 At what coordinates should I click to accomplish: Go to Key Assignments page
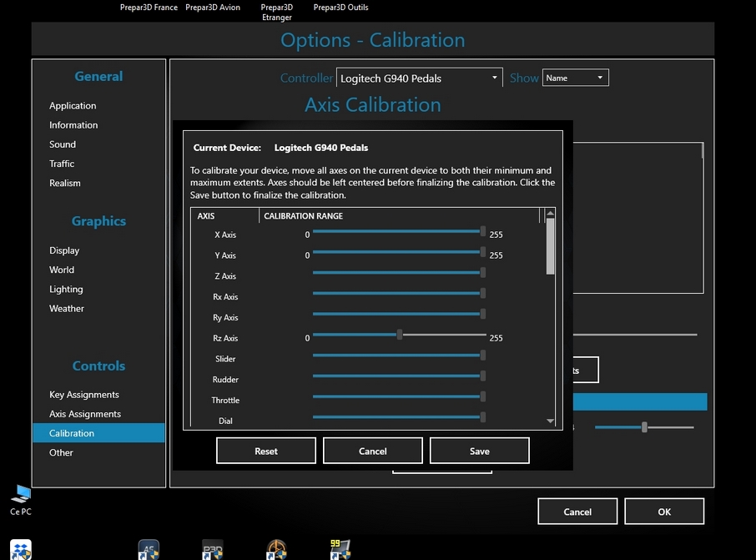point(84,395)
